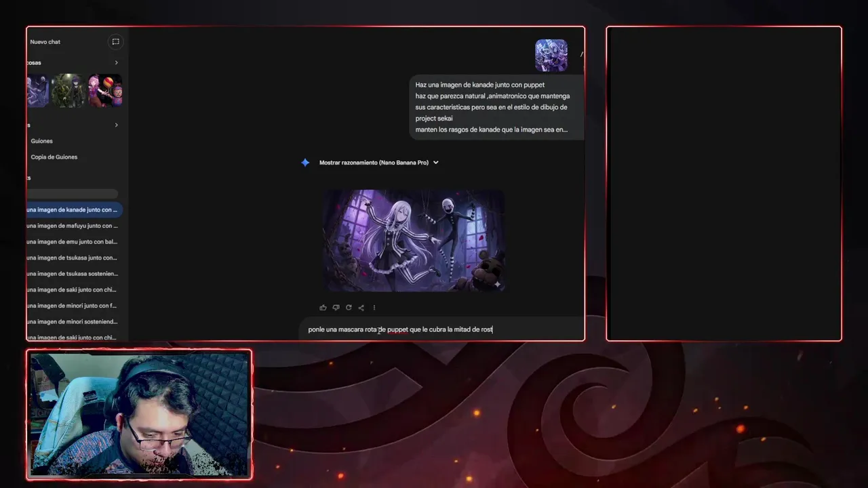
Task: Expand the 'cosas' section arrow
Action: click(x=116, y=63)
